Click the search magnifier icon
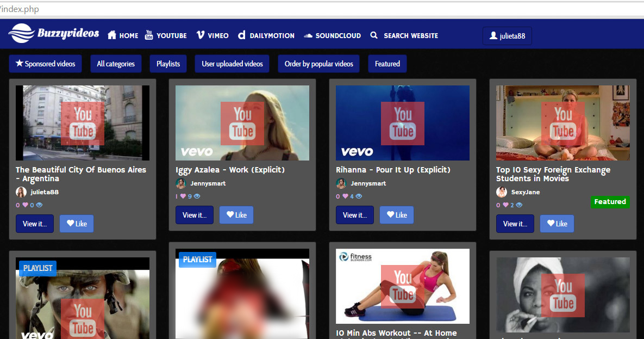The height and width of the screenshot is (339, 644). pyautogui.click(x=374, y=35)
